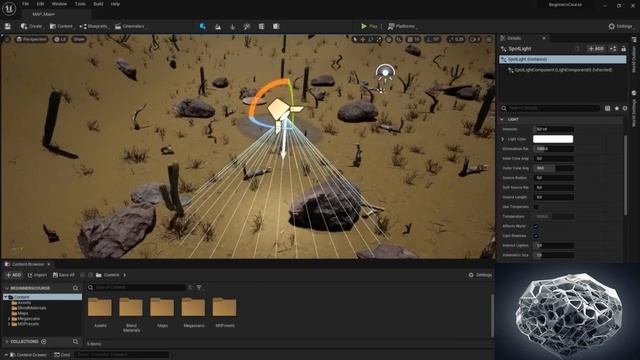The image size is (640, 360).
Task: Click search icon in BeginnersCourse sources header
Action: click(76, 288)
